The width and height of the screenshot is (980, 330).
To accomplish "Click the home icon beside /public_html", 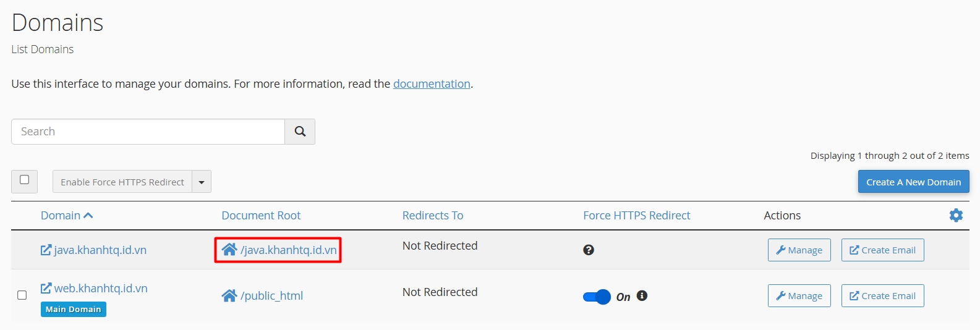I will (229, 296).
